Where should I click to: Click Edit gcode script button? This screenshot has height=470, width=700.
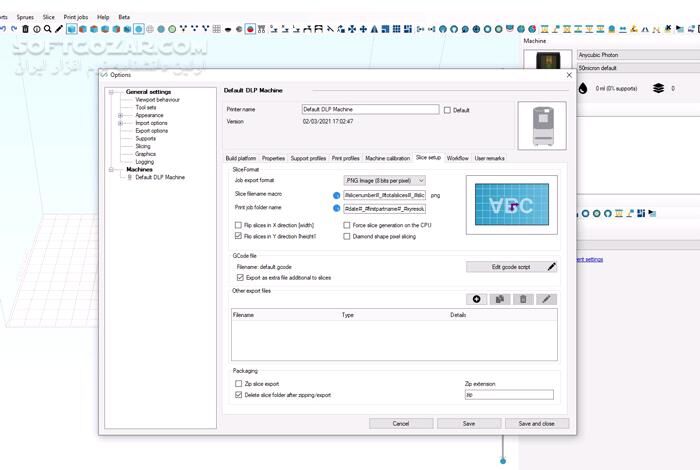pos(511,266)
